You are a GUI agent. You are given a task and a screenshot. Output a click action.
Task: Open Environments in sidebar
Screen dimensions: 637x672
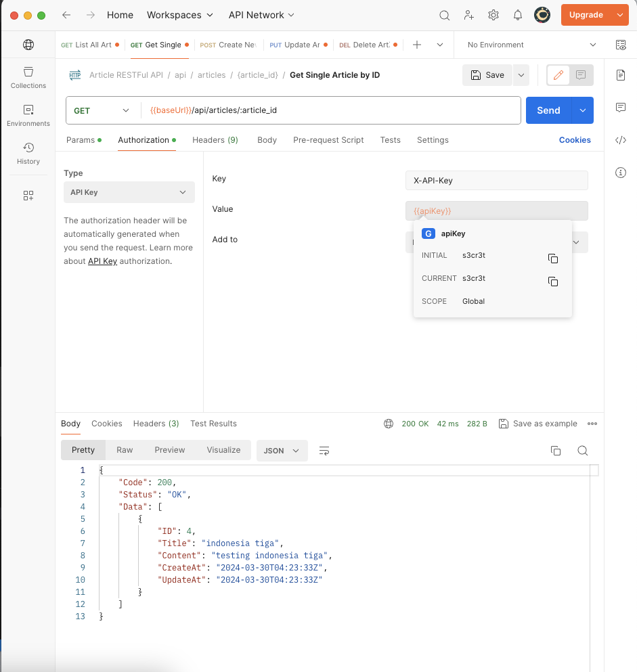click(28, 115)
